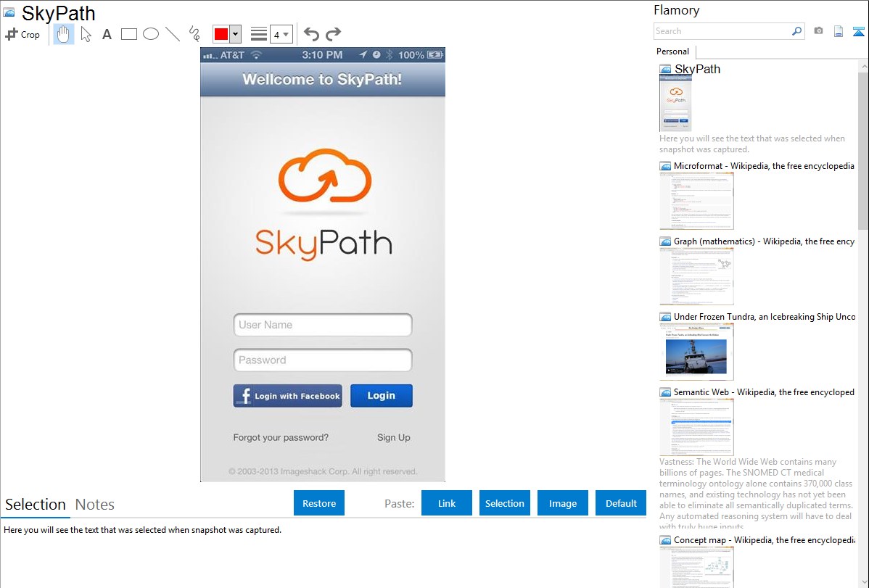
Task: Select 'Microformat - Wikipedia, the free encyclopedia' title
Action: pos(764,166)
